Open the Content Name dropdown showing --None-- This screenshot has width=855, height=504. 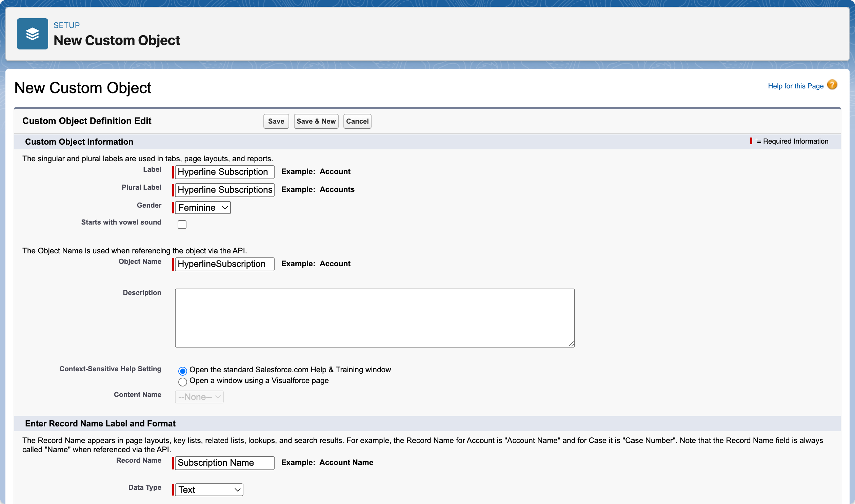199,397
